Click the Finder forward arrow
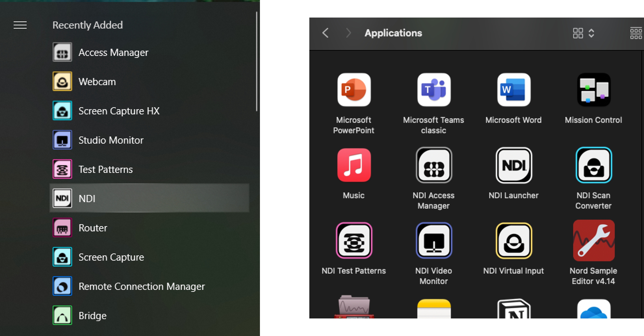This screenshot has width=644, height=336. coord(348,33)
